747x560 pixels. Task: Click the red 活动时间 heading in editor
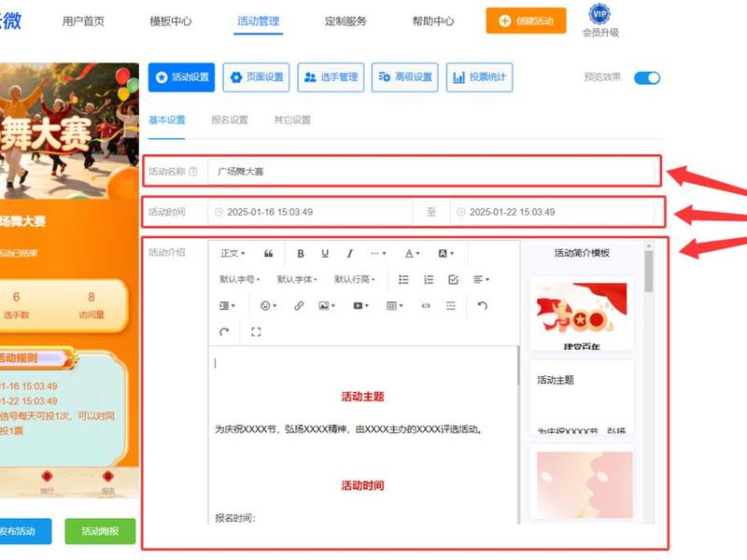click(362, 485)
